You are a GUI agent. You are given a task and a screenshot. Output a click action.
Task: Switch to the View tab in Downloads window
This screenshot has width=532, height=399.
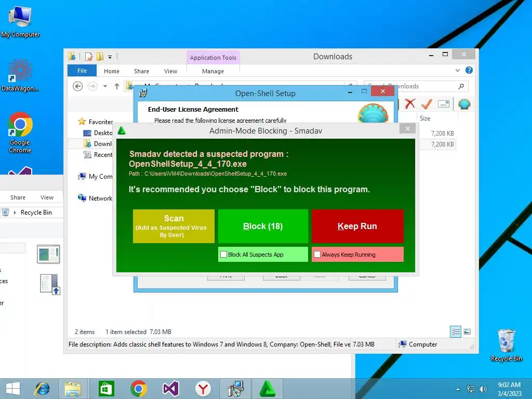(170, 71)
